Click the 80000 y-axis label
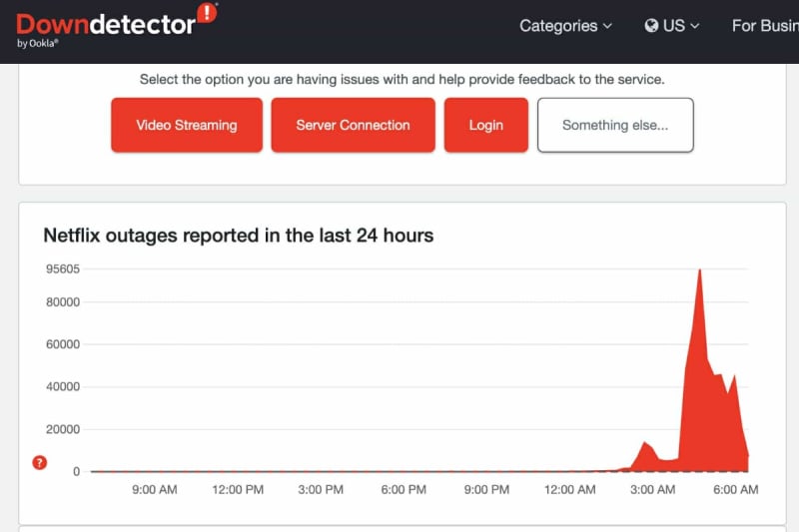 pyautogui.click(x=62, y=302)
